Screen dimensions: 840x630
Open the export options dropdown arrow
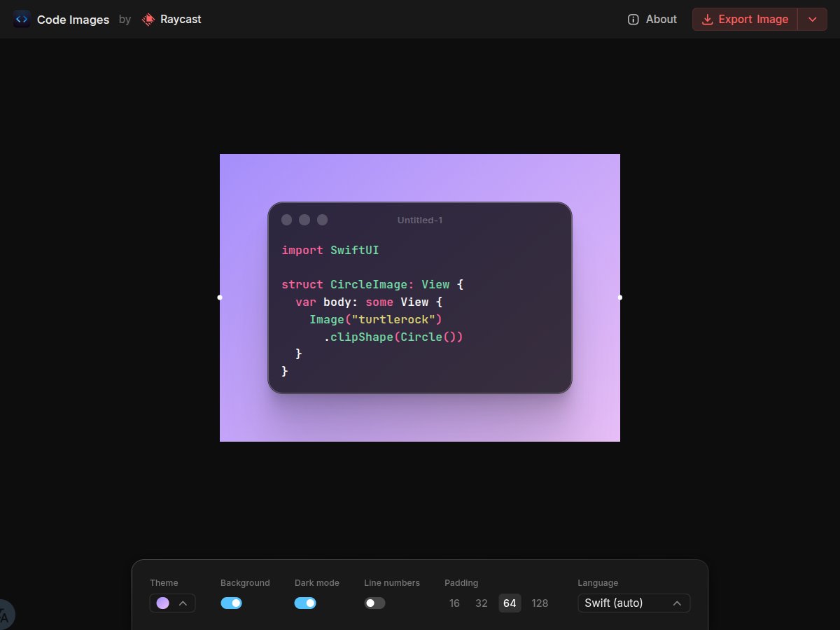812,20
